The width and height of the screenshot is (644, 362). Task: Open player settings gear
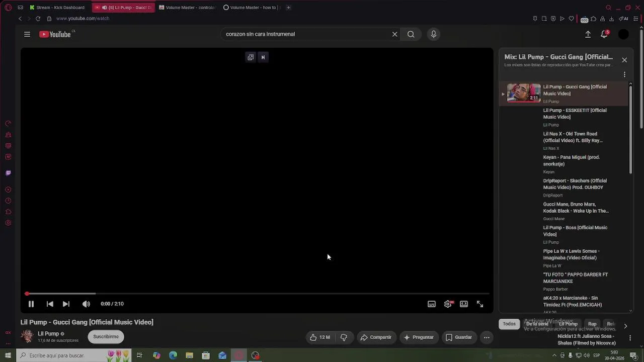(448, 304)
